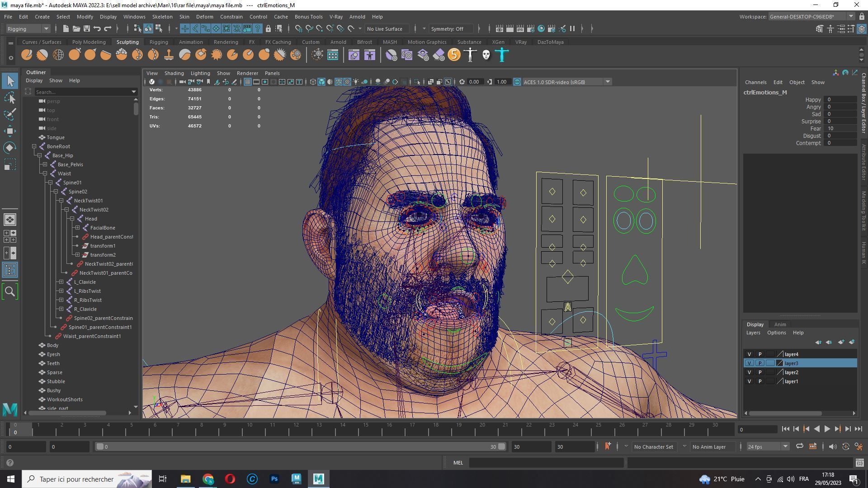
Task: Click the Fear attribute label
Action: coord(816,128)
